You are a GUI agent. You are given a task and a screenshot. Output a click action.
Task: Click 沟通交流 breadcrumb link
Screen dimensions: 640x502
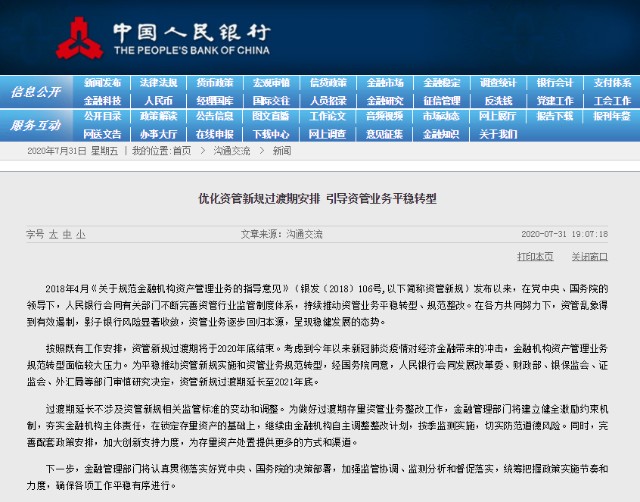pos(232,151)
